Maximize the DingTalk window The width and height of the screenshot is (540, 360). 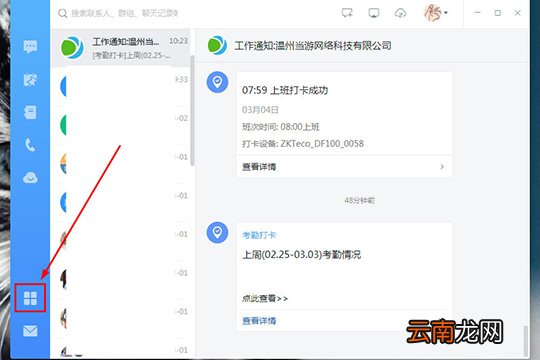click(498, 13)
